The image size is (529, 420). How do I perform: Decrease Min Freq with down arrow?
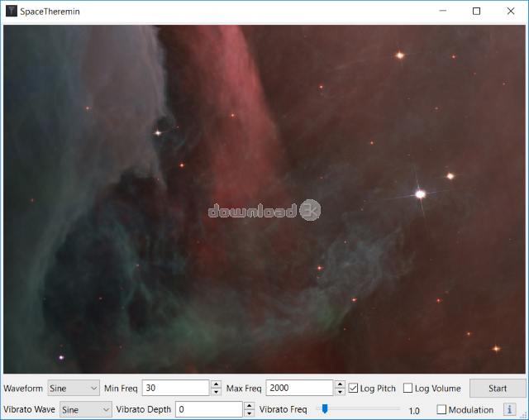[x=216, y=392]
